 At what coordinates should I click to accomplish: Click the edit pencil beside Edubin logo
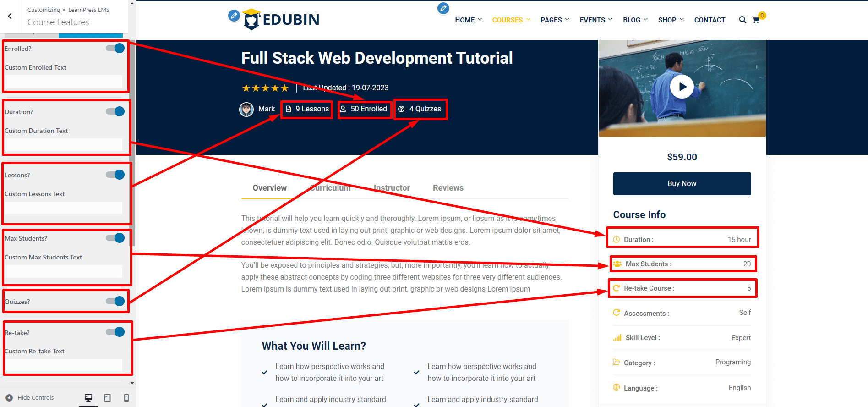pyautogui.click(x=234, y=16)
